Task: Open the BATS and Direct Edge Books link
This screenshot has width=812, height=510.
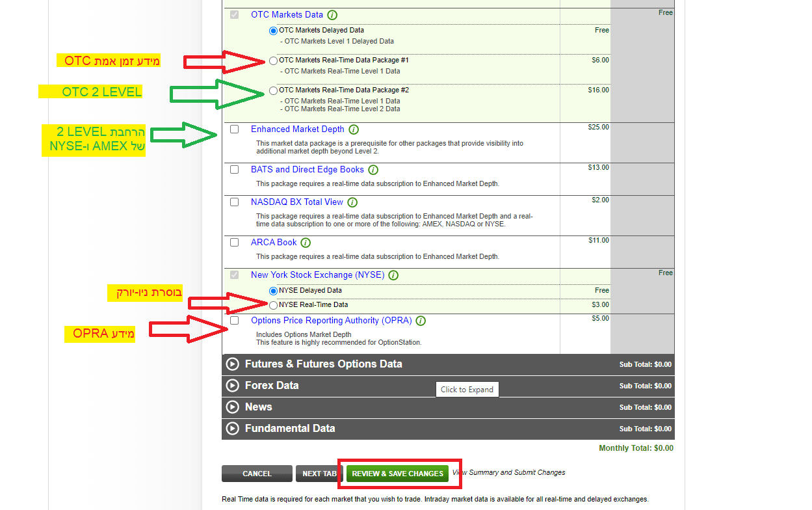Action: pos(308,170)
